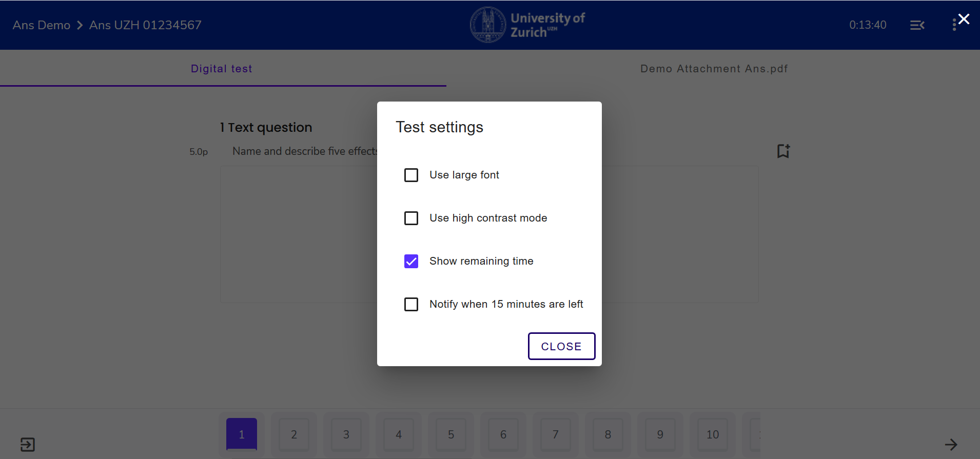The image size is (980, 459).
Task: Uncheck Show remaining time checkbox
Action: coord(411,261)
